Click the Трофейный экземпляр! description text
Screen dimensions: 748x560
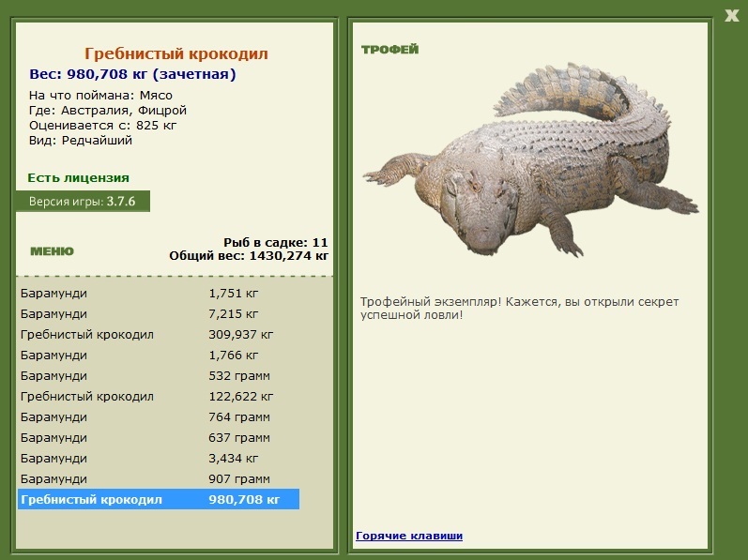(x=520, y=309)
